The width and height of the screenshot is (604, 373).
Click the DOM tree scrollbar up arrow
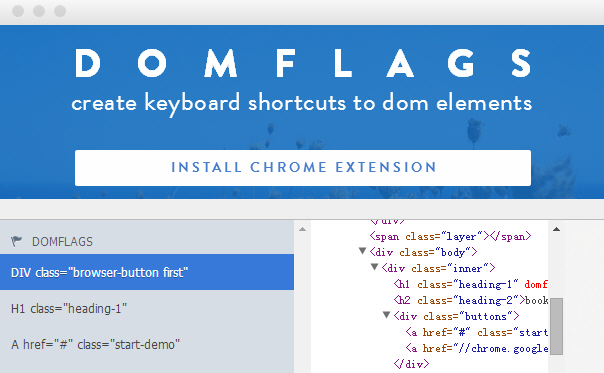click(x=556, y=229)
